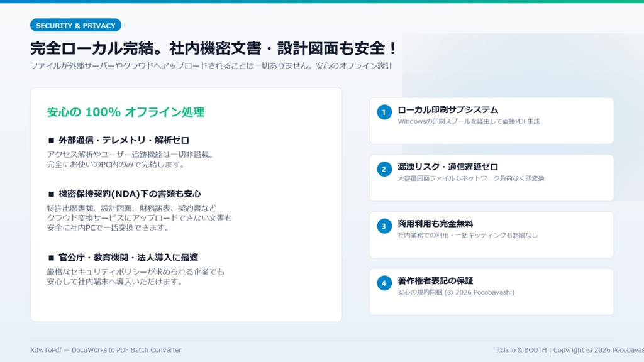Image resolution: width=644 pixels, height=362 pixels.
Task: Click text アクセス解析やユーザー追跡機能は一切非搭載。
Action: [x=130, y=155]
